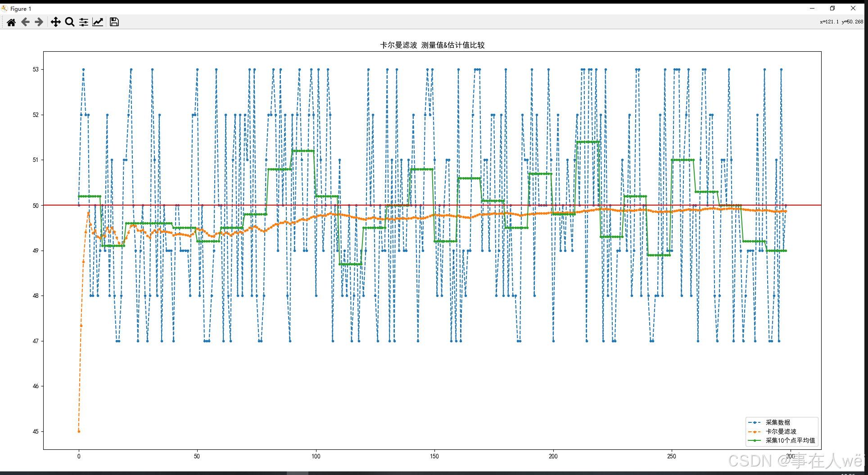This screenshot has height=475, width=868.
Task: Click the orange dashed legend line sample
Action: click(x=755, y=431)
